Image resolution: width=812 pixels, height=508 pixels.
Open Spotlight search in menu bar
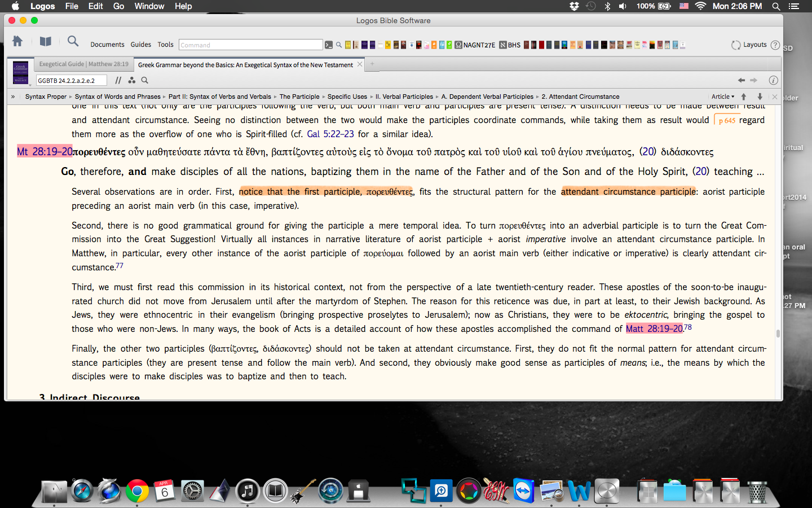pyautogui.click(x=776, y=6)
